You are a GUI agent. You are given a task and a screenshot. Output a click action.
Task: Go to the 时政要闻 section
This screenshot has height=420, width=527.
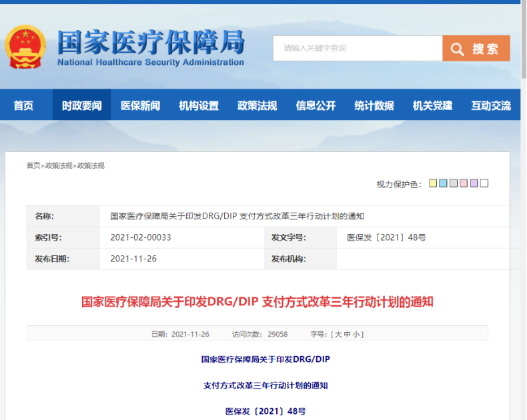tap(81, 105)
